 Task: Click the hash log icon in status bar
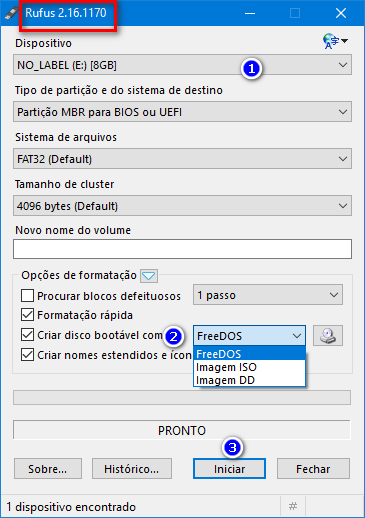click(x=293, y=507)
